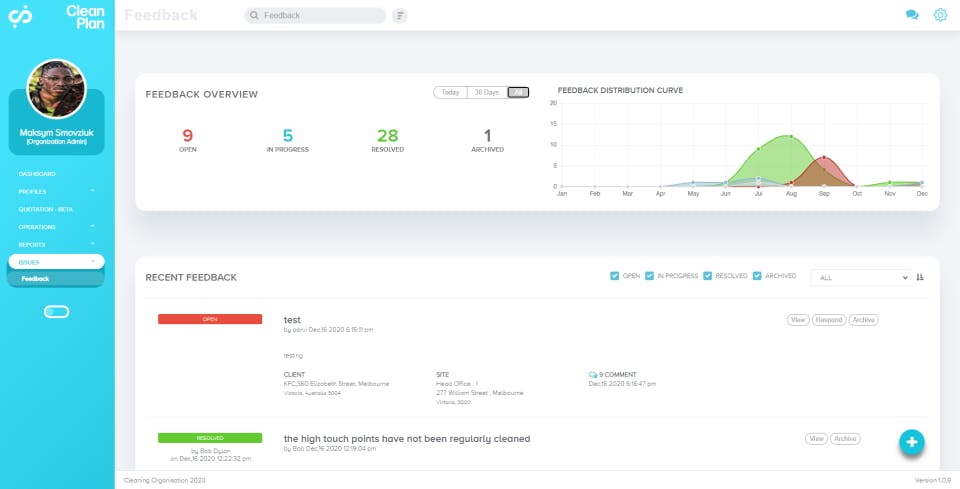Viewport: 960px width, 489px height.
Task: Select the 30 Days overview tab
Action: (486, 92)
